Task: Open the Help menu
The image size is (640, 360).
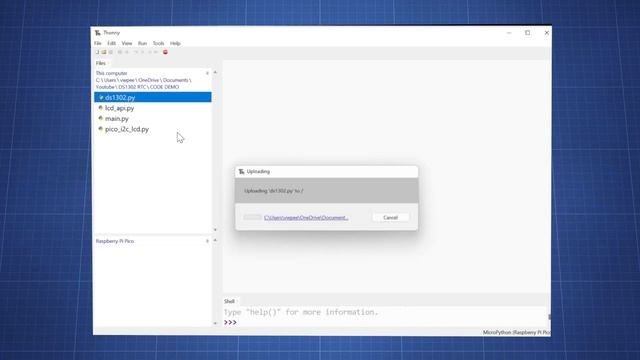Action: pyautogui.click(x=175, y=43)
